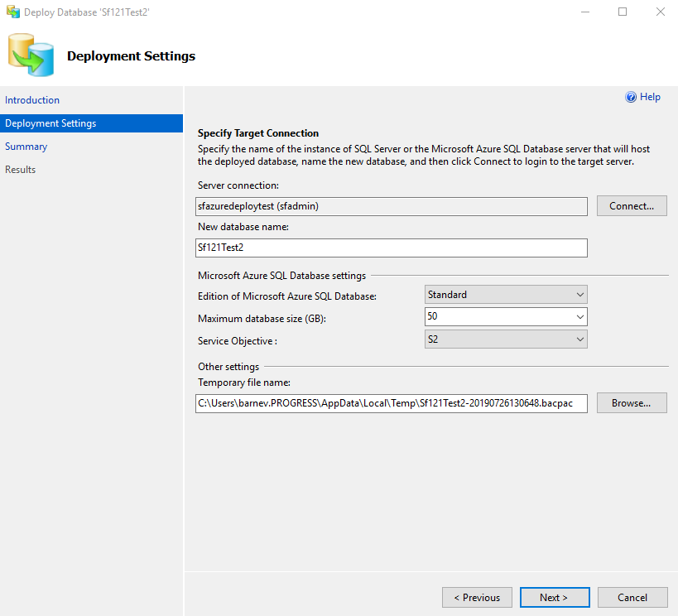This screenshot has height=616, width=678.
Task: Switch to the Summary step
Action: coord(26,147)
